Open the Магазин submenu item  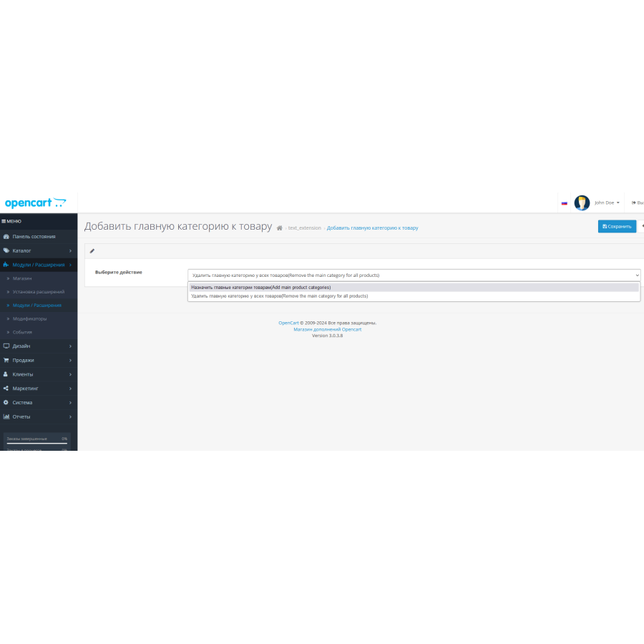click(x=22, y=278)
